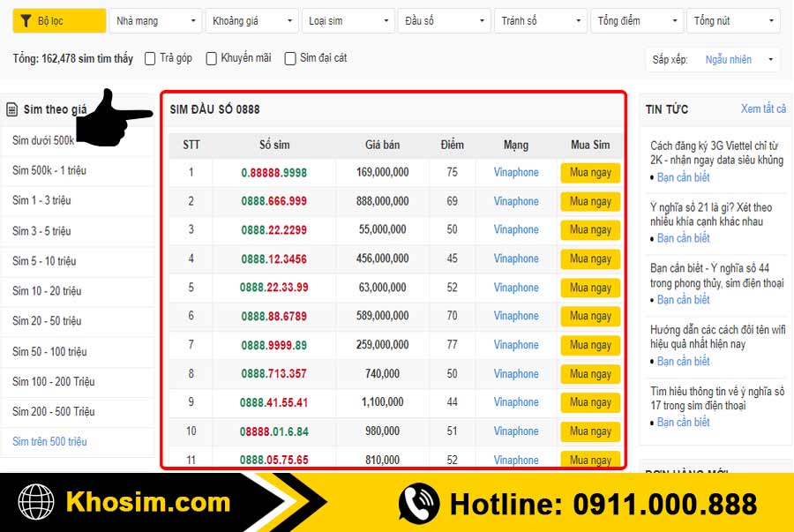Click "Mua ngay" for sim 0.88888.9998
The width and height of the screenshot is (794, 532).
pyautogui.click(x=589, y=172)
